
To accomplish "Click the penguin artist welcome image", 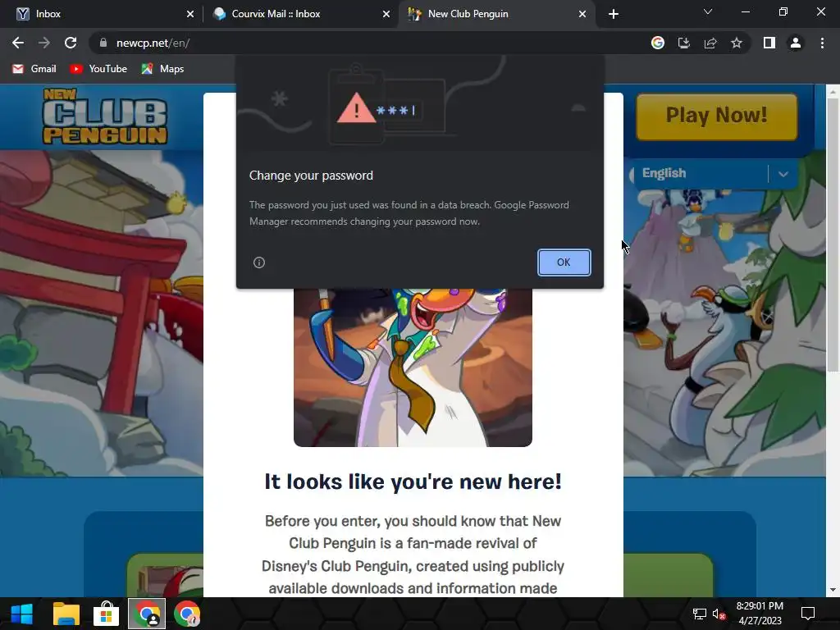I will pyautogui.click(x=413, y=367).
